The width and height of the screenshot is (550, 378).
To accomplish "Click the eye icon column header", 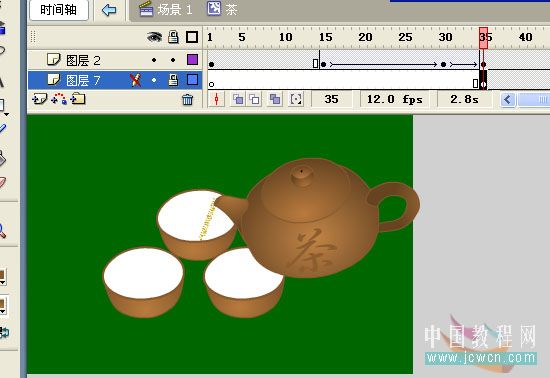I will [x=154, y=37].
